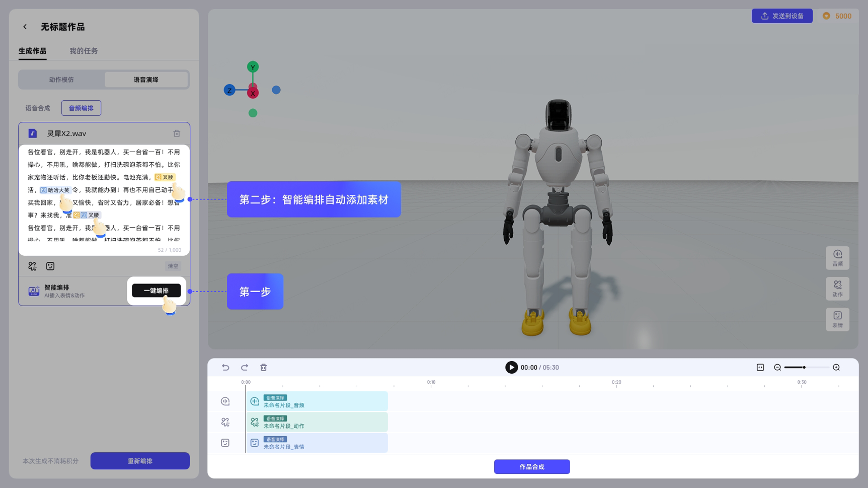Undo the last timeline edit
The width and height of the screenshot is (868, 488).
click(225, 368)
